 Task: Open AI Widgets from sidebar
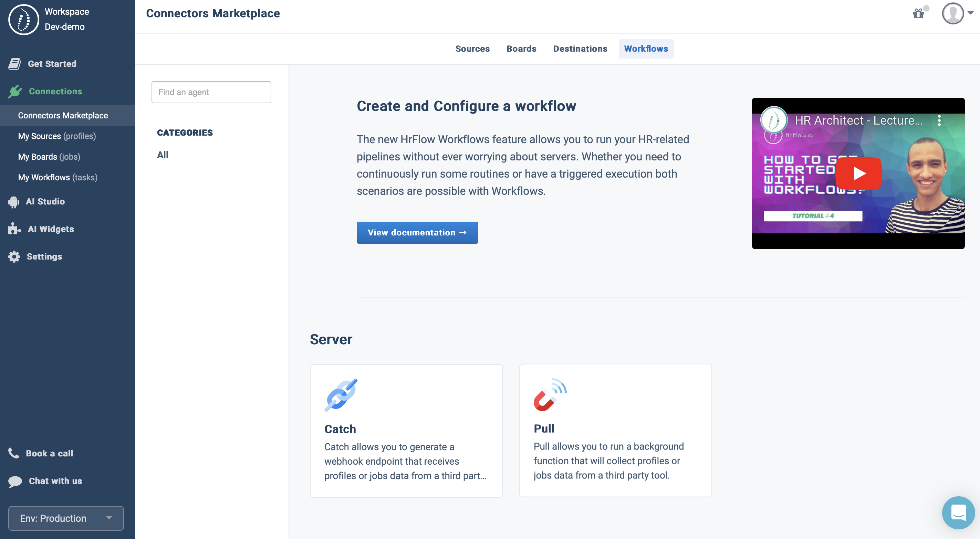tap(51, 228)
